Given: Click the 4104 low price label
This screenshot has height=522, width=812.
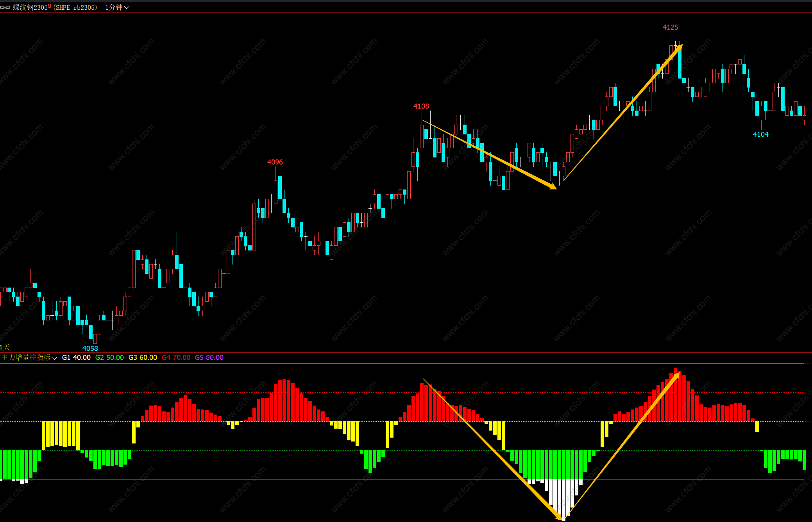Looking at the screenshot, I should [x=760, y=134].
